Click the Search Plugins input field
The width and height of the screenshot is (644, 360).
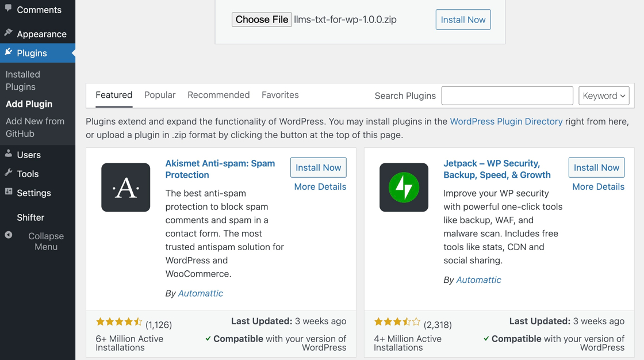507,96
